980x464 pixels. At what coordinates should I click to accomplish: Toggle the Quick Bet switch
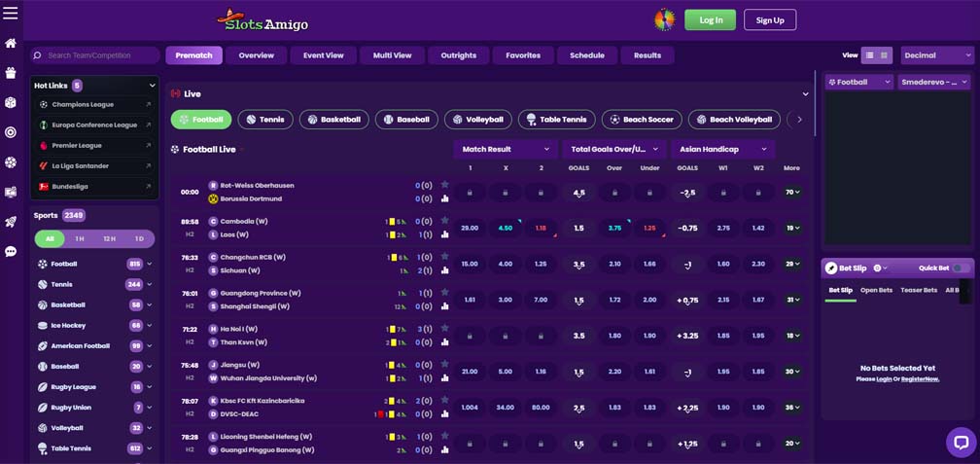[962, 268]
